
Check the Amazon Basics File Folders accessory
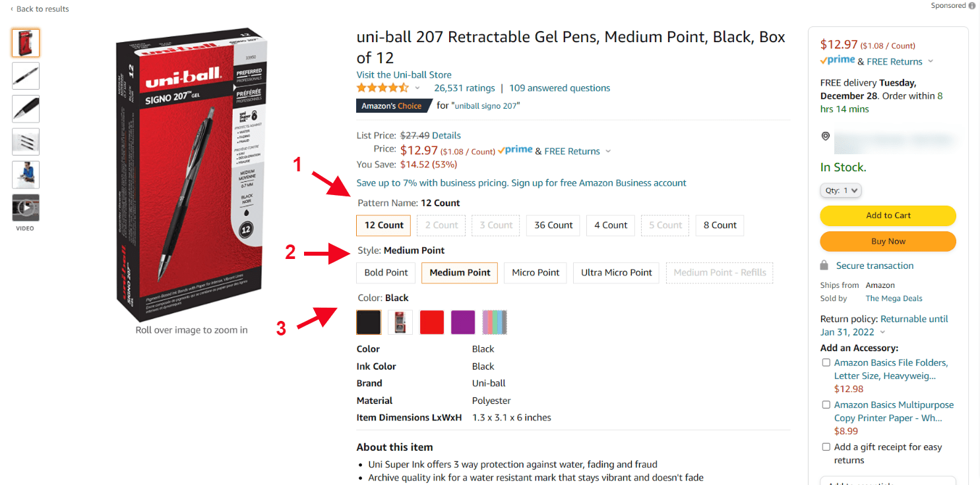click(826, 362)
